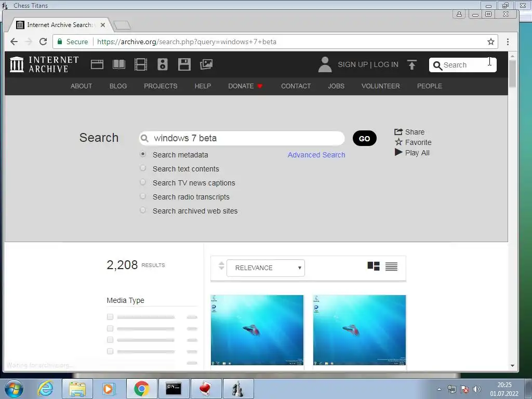This screenshot has width=532, height=399.
Task: Open the Web (Wayback) media icon
Action: (x=97, y=64)
